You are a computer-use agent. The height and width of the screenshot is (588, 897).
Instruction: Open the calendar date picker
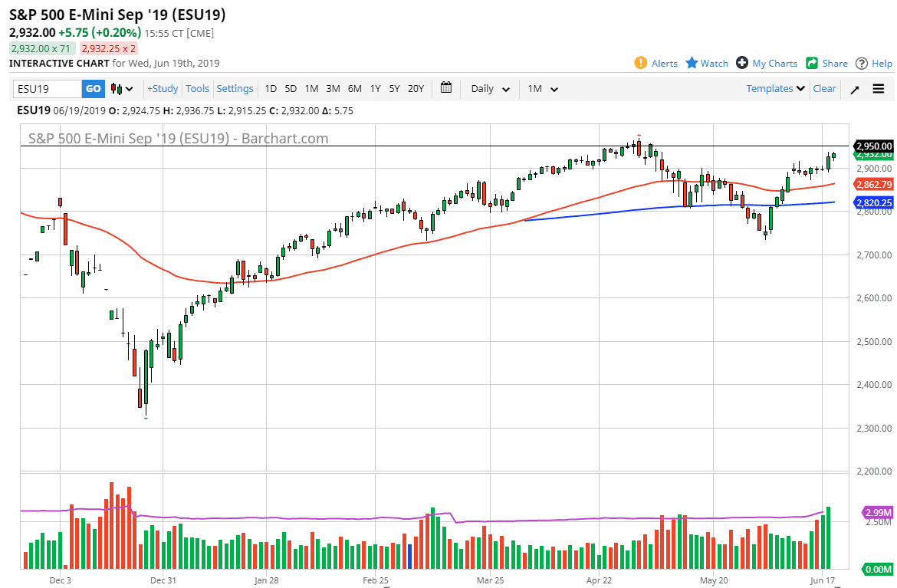pyautogui.click(x=446, y=88)
